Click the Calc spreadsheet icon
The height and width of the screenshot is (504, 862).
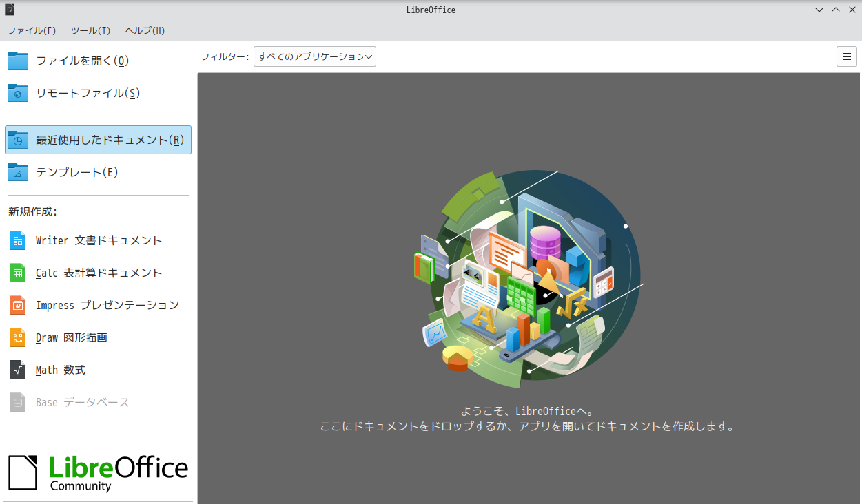(18, 273)
